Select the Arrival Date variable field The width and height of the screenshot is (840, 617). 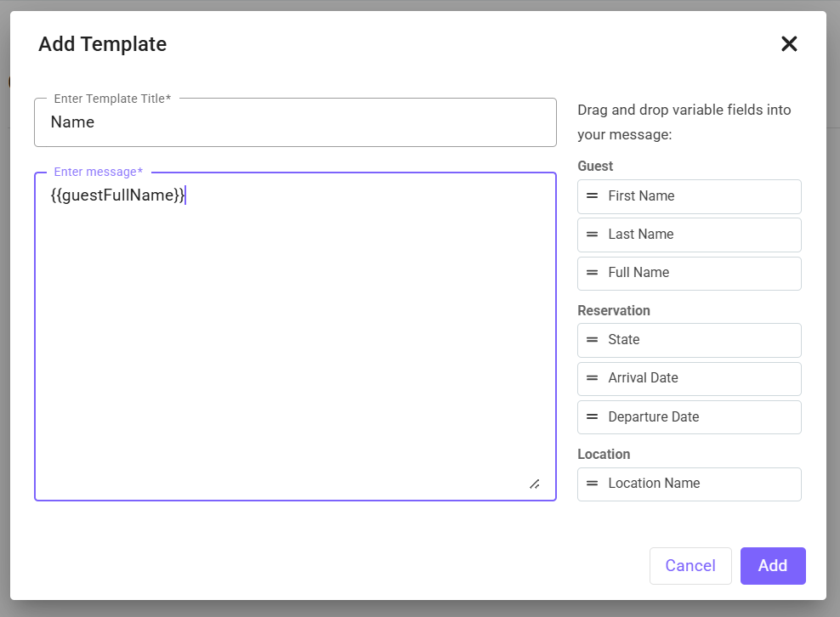point(690,379)
